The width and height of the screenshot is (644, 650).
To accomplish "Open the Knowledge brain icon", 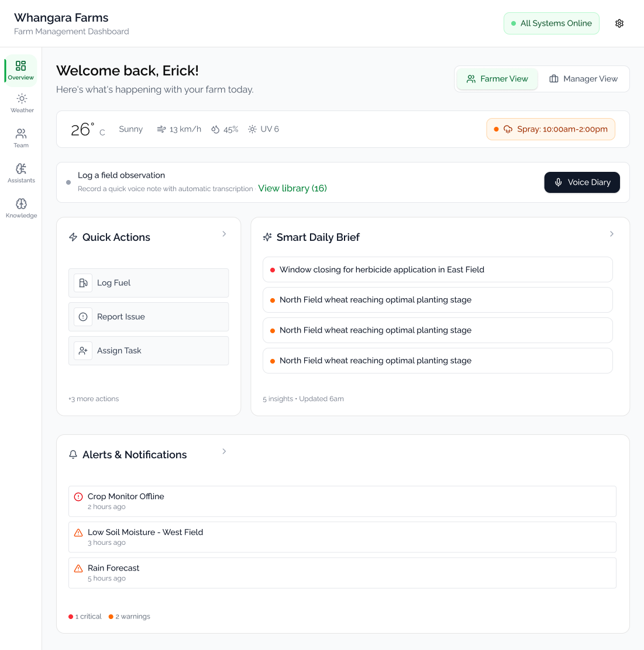I will point(21,204).
